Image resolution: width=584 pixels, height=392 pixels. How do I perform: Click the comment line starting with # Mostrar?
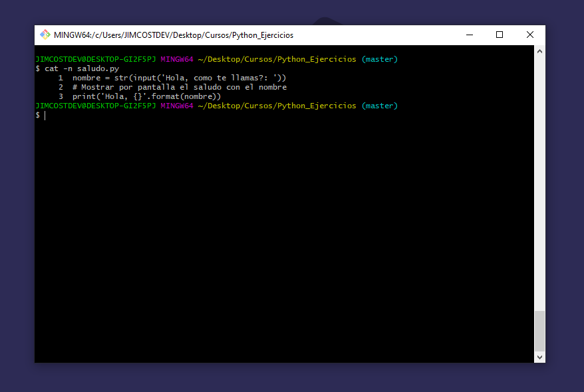(180, 86)
